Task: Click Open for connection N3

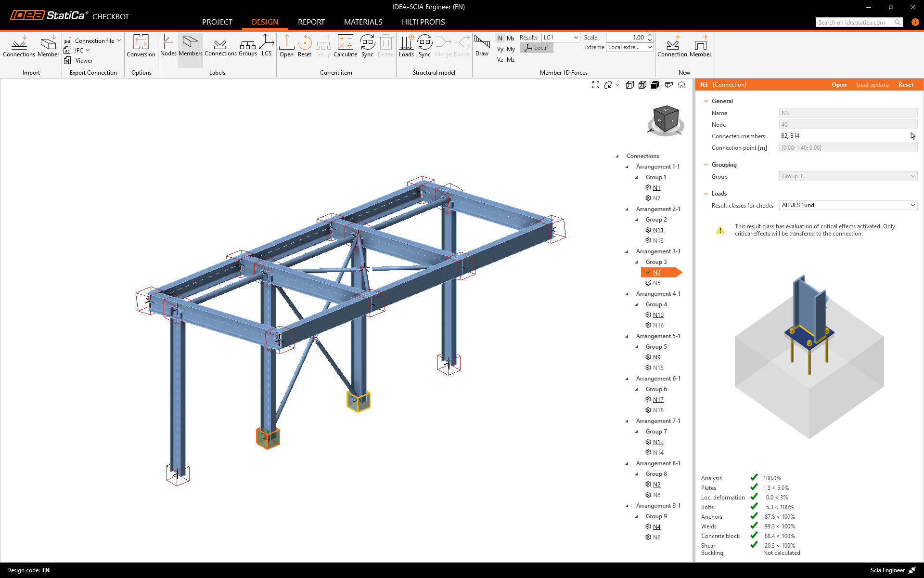Action: click(839, 85)
